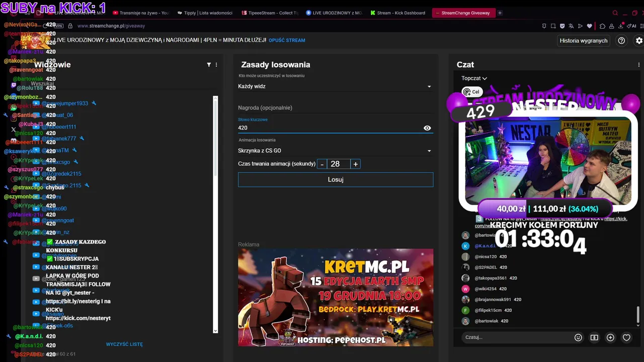
Task: Bookmark page with the heart icon in address bar
Action: coord(589,26)
